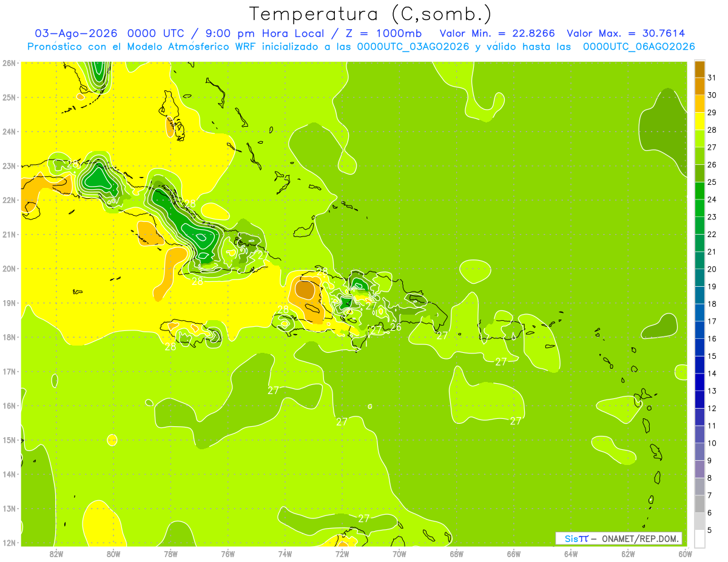Pick the dark blue legend swatch between 13 and 14
Viewport: 728px width, 562px height.
coord(699,382)
